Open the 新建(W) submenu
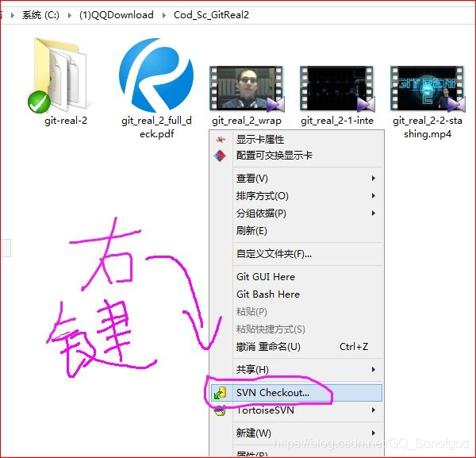The width and height of the screenshot is (476, 458). coord(296,433)
